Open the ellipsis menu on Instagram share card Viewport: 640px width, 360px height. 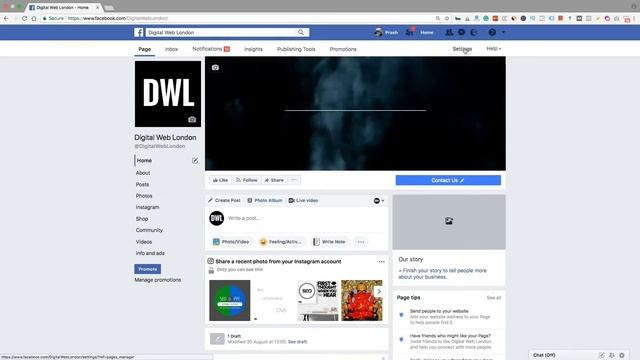382,262
